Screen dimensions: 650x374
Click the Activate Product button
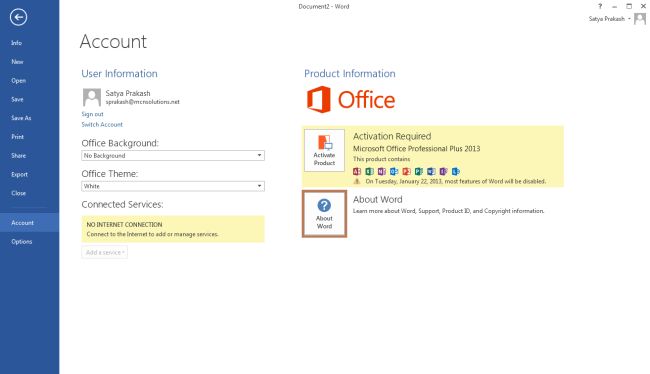324,150
